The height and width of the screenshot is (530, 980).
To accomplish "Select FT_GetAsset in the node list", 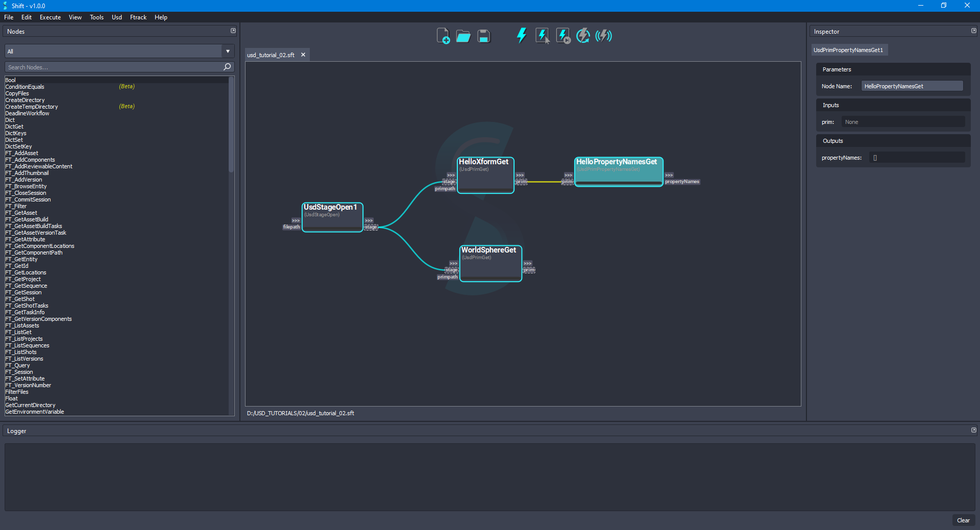I will (x=21, y=212).
